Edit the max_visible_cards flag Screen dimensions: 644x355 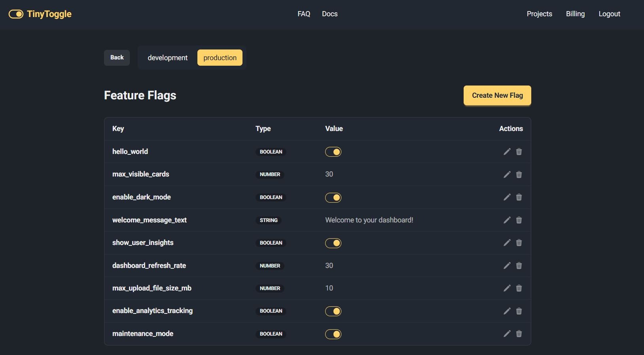click(x=507, y=175)
